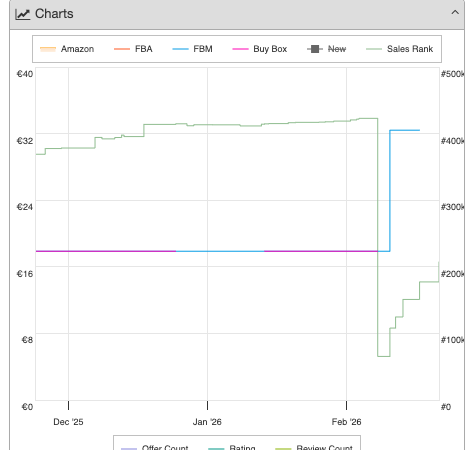Toggle the FBM series in the legend
474x450 pixels.
click(x=192, y=49)
